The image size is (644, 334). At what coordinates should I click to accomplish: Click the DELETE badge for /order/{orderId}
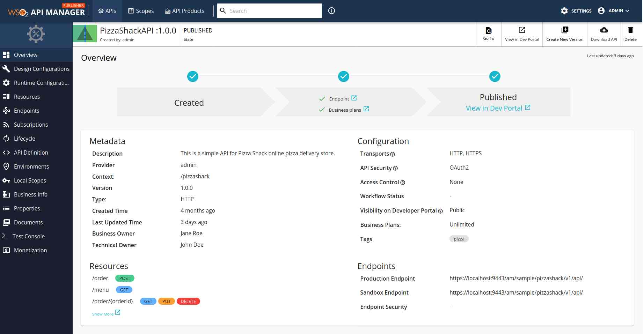[x=188, y=302]
